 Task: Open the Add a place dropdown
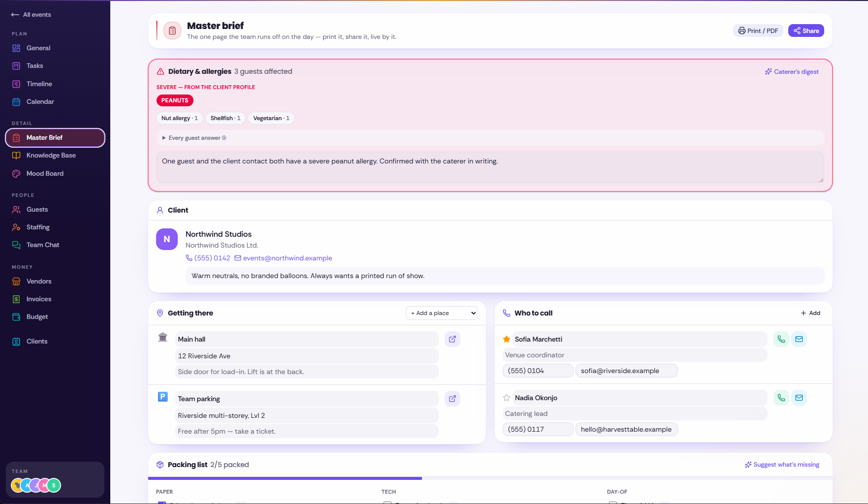pyautogui.click(x=442, y=313)
